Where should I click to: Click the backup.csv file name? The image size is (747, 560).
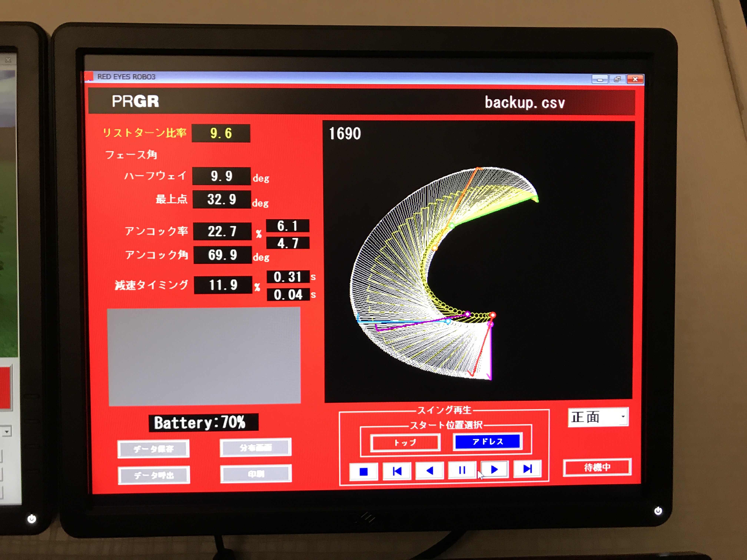[x=525, y=102]
